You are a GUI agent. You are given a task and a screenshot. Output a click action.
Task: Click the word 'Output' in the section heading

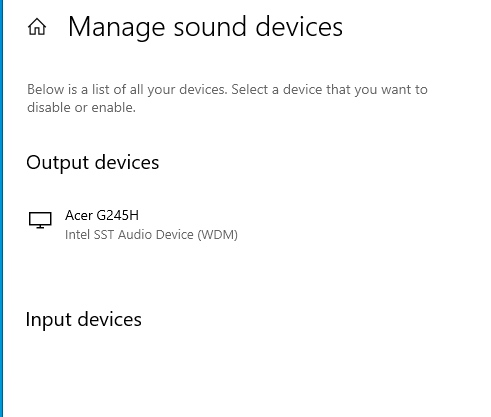58,163
